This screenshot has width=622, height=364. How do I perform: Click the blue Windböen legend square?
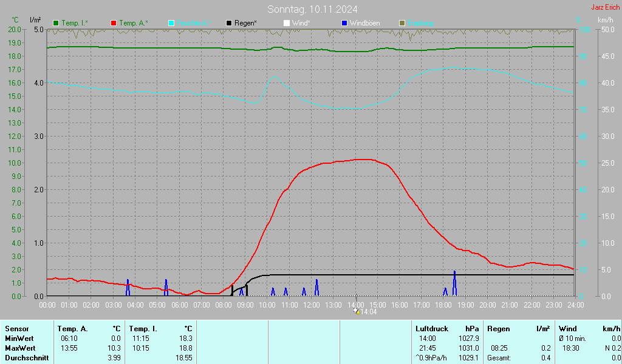pyautogui.click(x=344, y=23)
